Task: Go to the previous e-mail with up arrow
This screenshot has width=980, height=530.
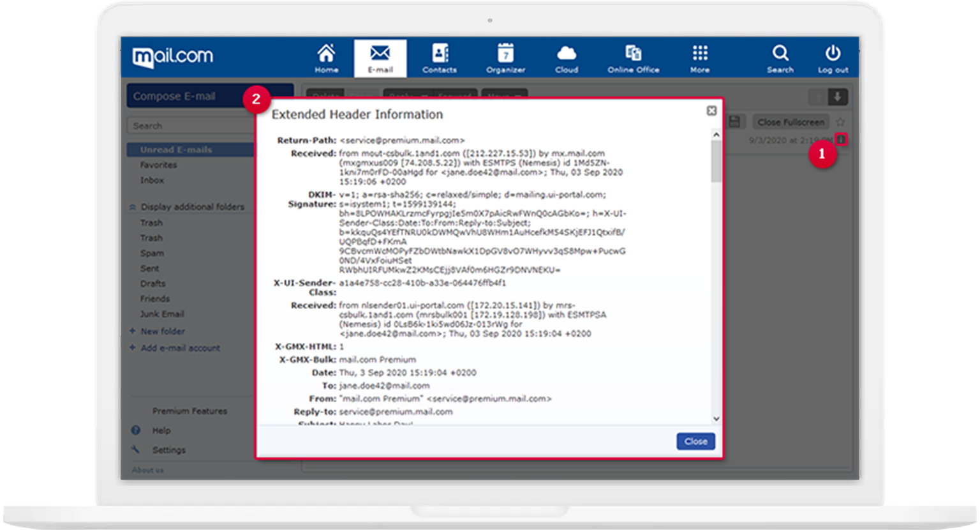Action: (x=818, y=97)
